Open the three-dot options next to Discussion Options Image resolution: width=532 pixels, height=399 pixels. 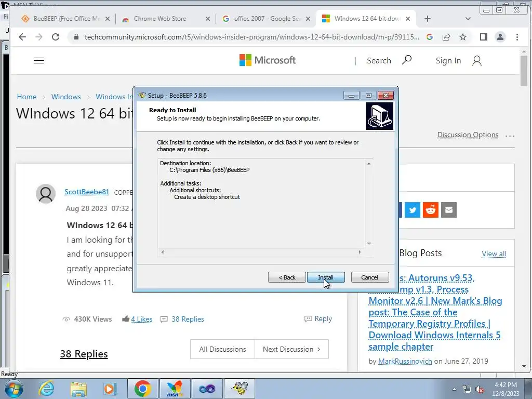coord(510,136)
